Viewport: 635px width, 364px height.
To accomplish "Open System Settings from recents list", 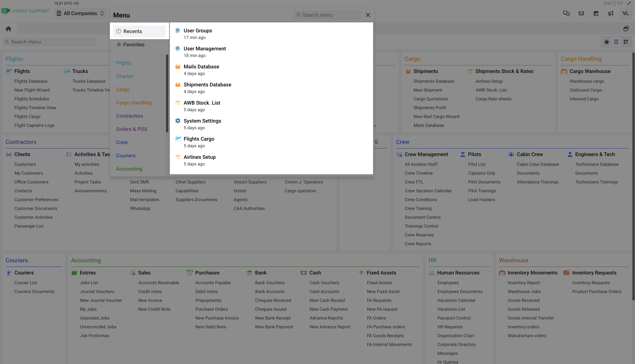I will pyautogui.click(x=202, y=121).
